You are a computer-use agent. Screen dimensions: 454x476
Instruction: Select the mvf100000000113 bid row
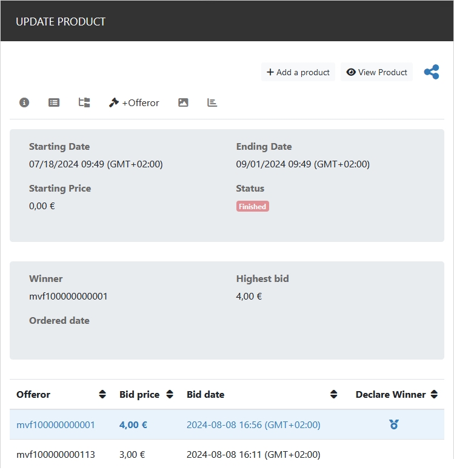(x=56, y=454)
